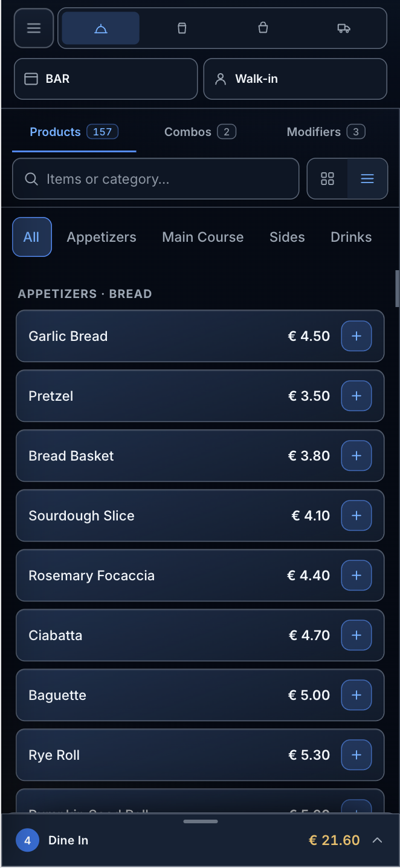Open the BAR table selector
This screenshot has height=868, width=400.
(x=106, y=79)
